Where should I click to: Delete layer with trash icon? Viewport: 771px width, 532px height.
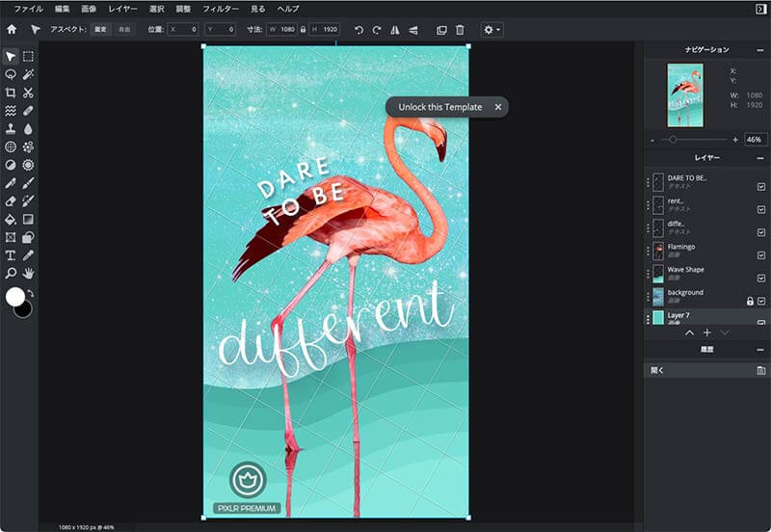pyautogui.click(x=460, y=30)
